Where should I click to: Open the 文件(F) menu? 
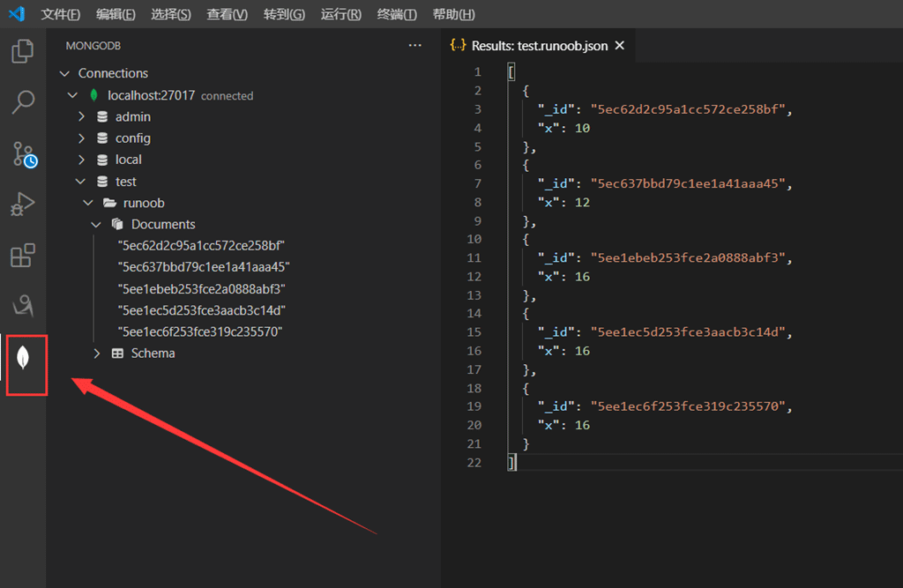point(60,14)
